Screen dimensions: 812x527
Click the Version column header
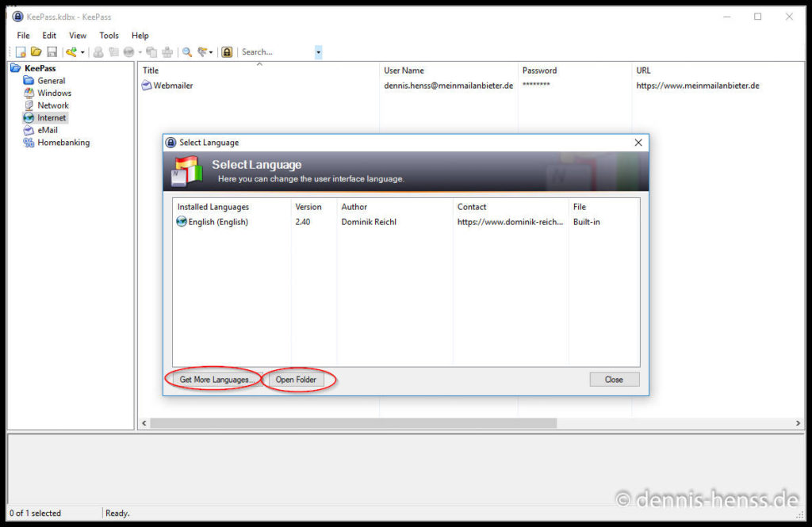(314, 207)
